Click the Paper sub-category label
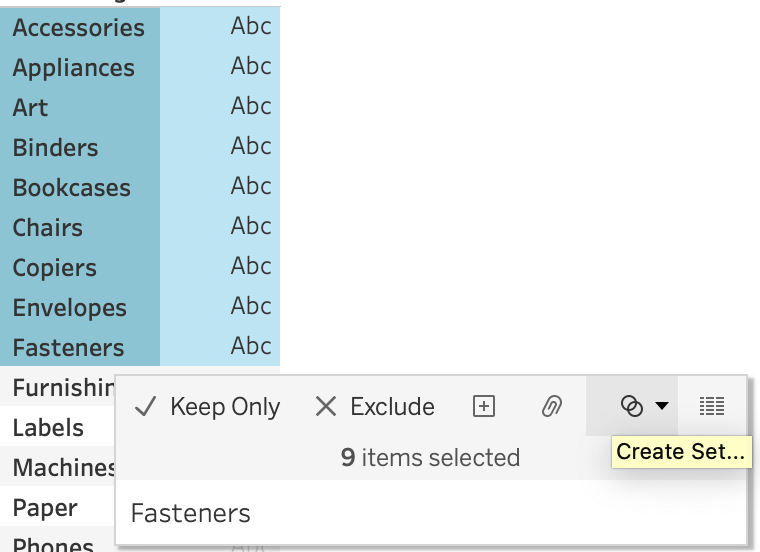 click(45, 508)
